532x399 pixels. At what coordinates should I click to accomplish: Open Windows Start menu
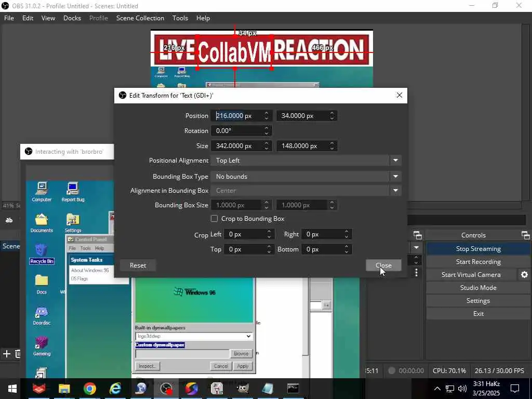click(12, 389)
